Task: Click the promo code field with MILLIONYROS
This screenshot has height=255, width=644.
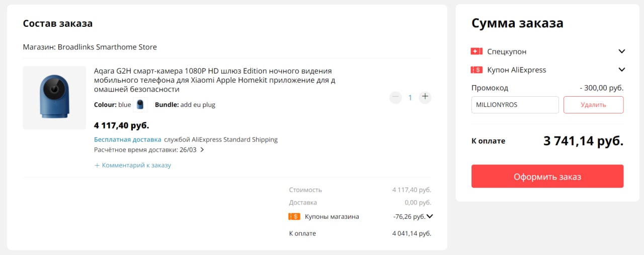Action: pyautogui.click(x=515, y=105)
